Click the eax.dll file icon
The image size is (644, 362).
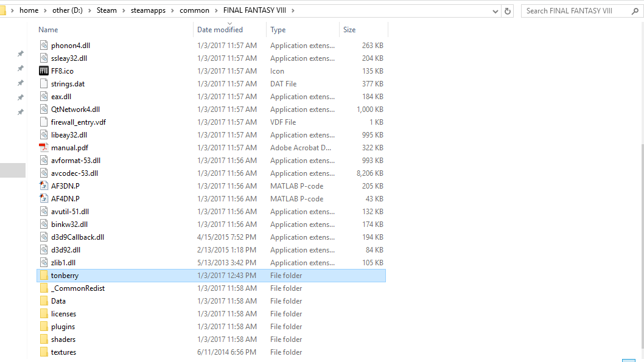pyautogui.click(x=44, y=97)
